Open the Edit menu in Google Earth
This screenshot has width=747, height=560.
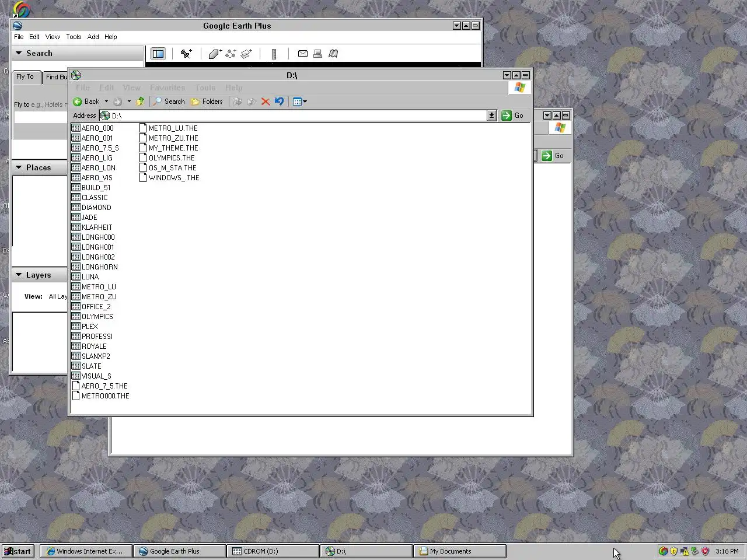click(34, 37)
